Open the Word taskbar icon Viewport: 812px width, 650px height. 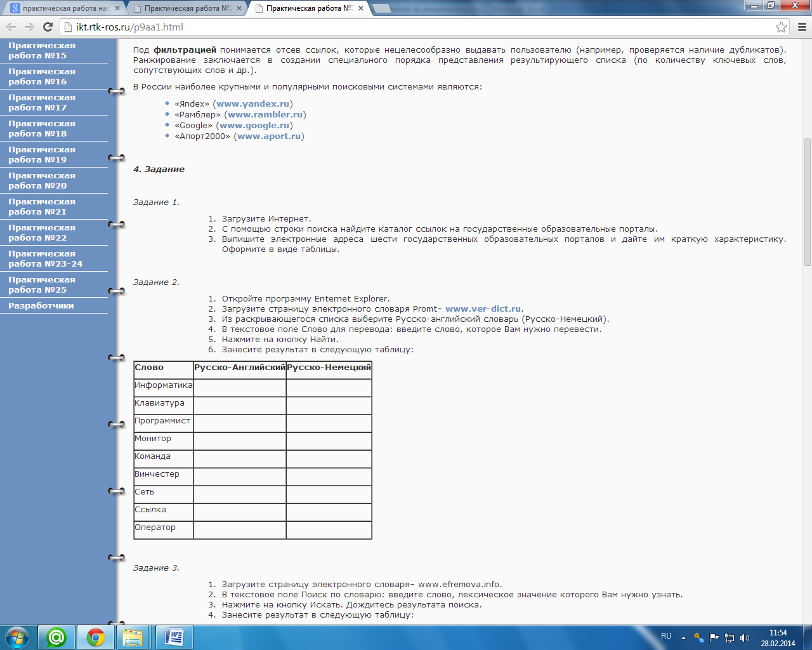tap(174, 637)
